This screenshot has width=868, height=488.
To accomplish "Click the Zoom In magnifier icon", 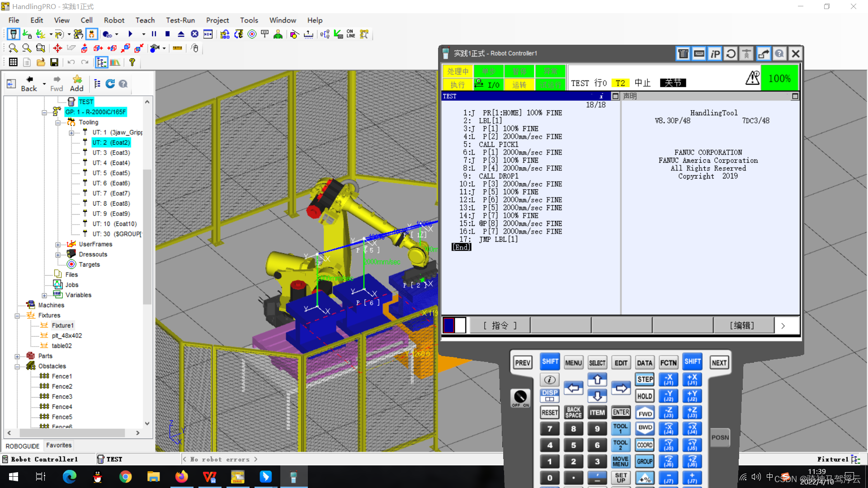I will coord(13,48).
